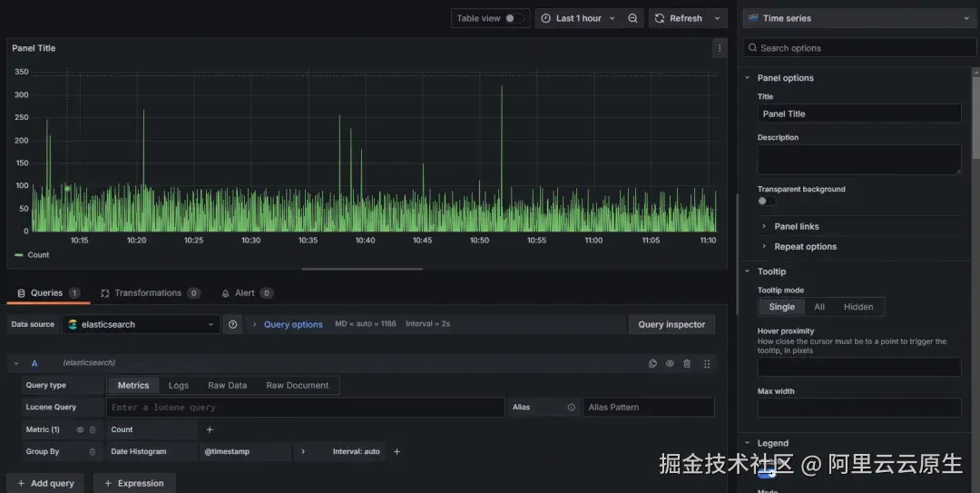Click the Lucene query input
This screenshot has width=980, height=493.
[x=306, y=408]
